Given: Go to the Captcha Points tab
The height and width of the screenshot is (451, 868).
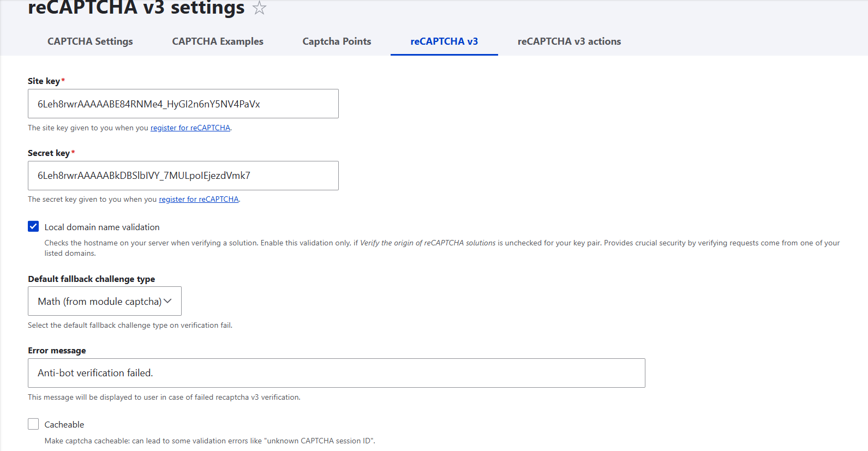Looking at the screenshot, I should [337, 41].
